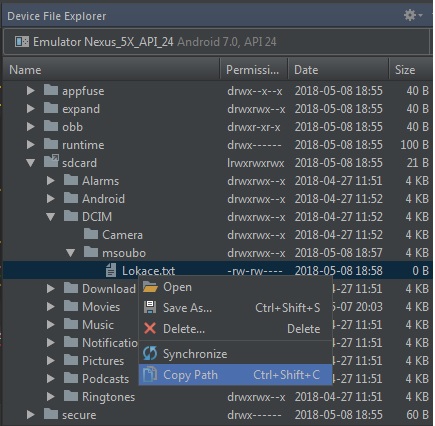Click the Device File Explorer panel title

coord(57,16)
